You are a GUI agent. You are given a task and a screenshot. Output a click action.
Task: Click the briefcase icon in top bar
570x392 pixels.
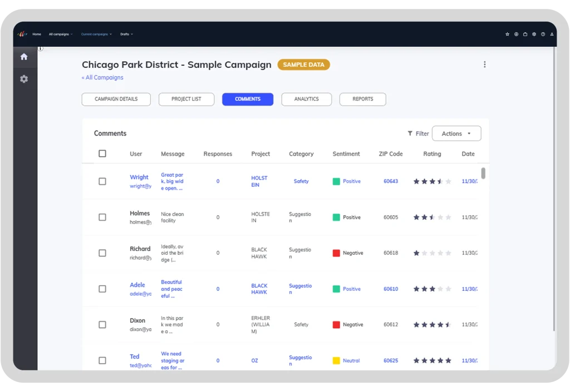525,34
